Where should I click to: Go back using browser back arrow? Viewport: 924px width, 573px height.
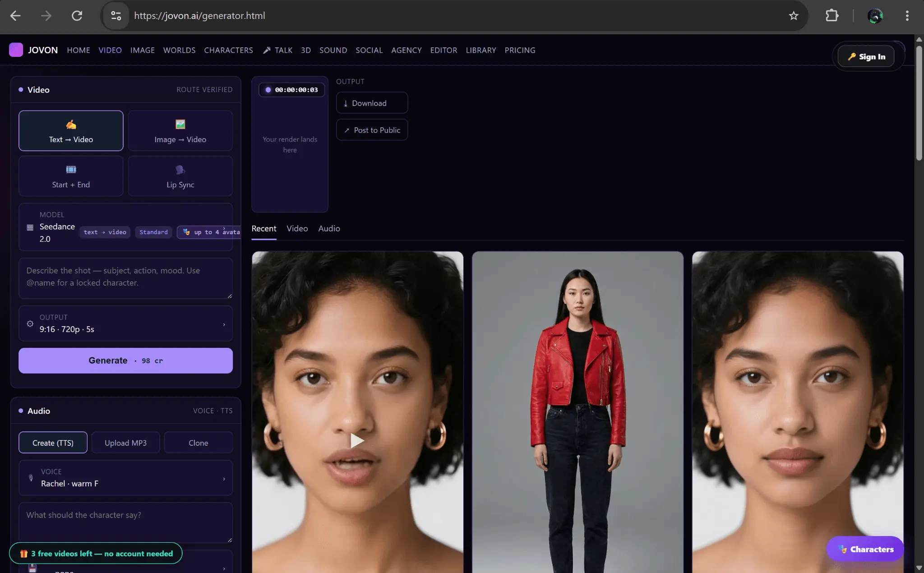pos(15,16)
